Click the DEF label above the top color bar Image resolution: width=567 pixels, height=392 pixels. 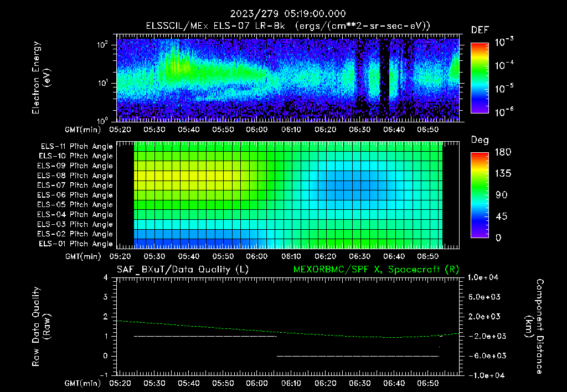[480, 30]
